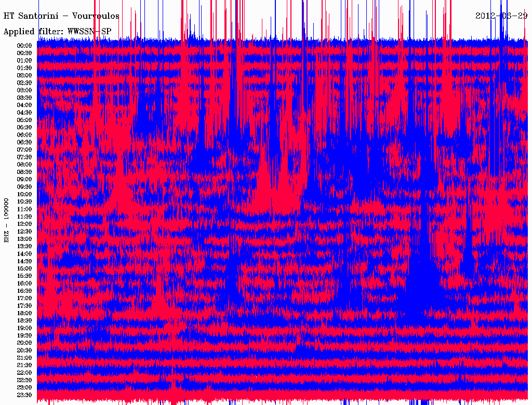
Task: Select the 21:30 time row label
Action: pyautogui.click(x=24, y=366)
